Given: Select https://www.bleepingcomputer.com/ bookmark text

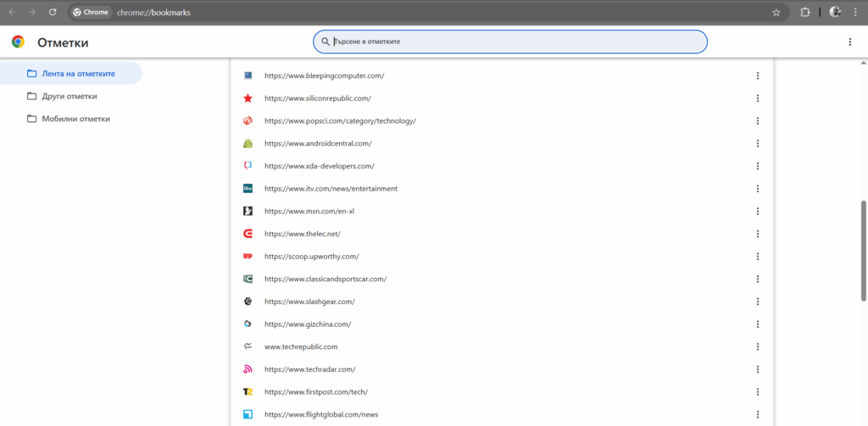Looking at the screenshot, I should tap(325, 75).
